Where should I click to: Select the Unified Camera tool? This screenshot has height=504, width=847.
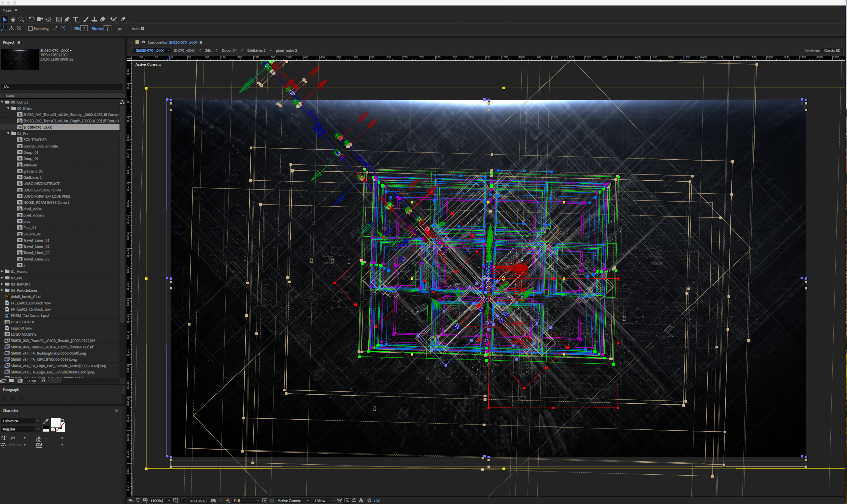[x=40, y=19]
